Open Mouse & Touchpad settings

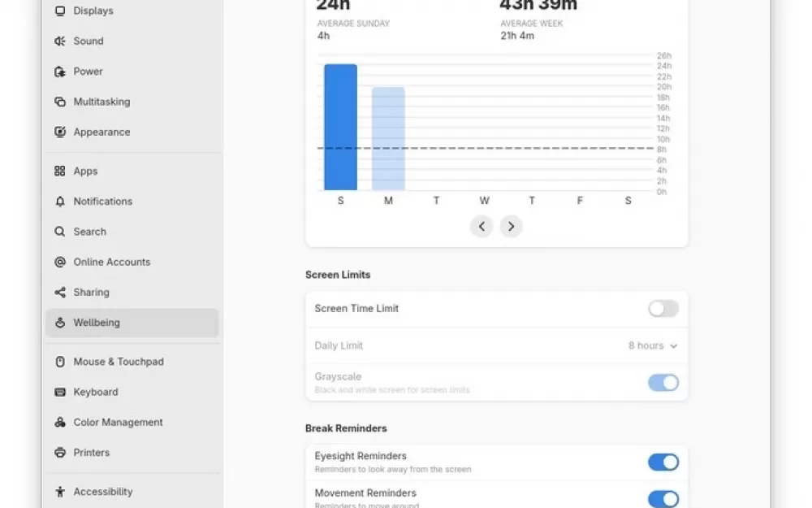[118, 362]
